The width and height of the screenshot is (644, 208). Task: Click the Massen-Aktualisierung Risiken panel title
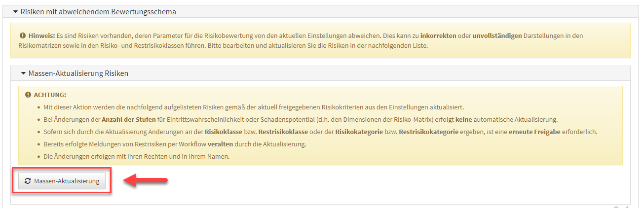(78, 73)
